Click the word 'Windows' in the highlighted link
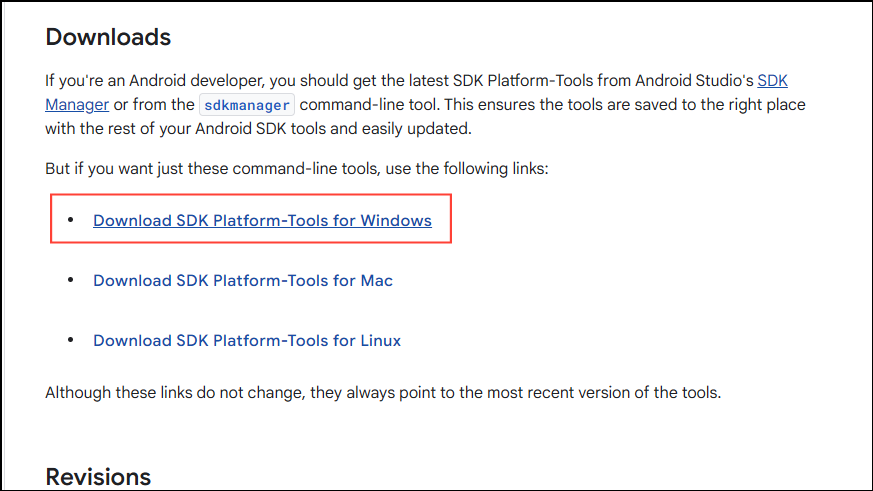 click(396, 220)
